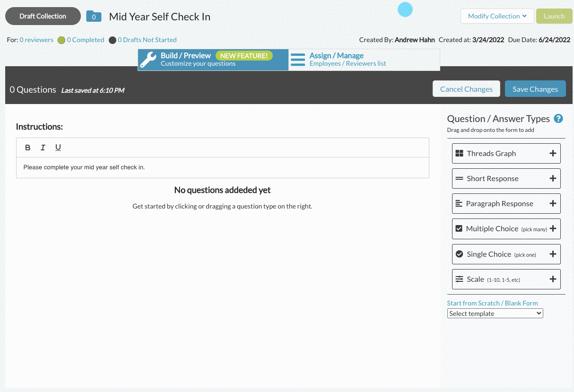Click the Single Choice checkmark circle icon
This screenshot has height=392, width=574.
coord(459,254)
